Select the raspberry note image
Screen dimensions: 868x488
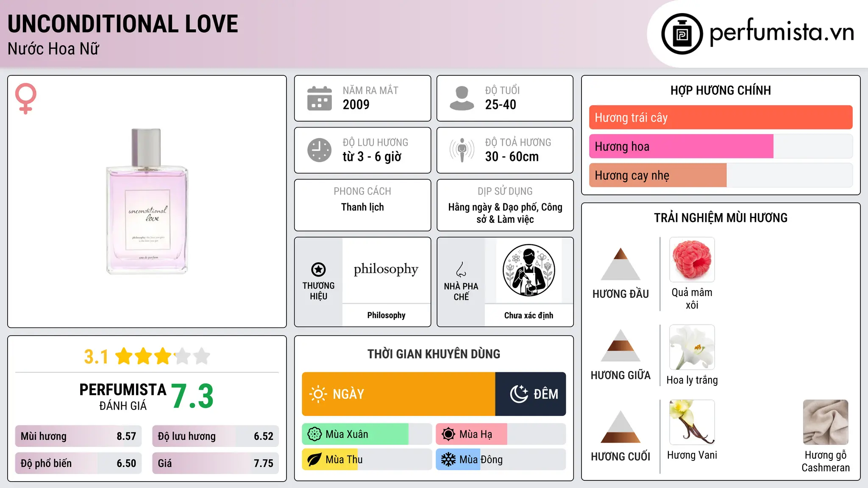(x=692, y=260)
